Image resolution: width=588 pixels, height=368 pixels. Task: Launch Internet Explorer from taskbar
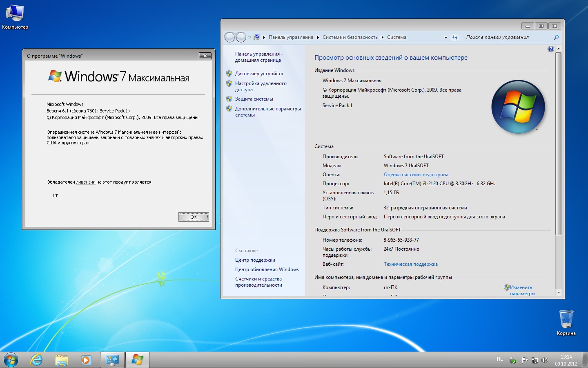click(37, 360)
